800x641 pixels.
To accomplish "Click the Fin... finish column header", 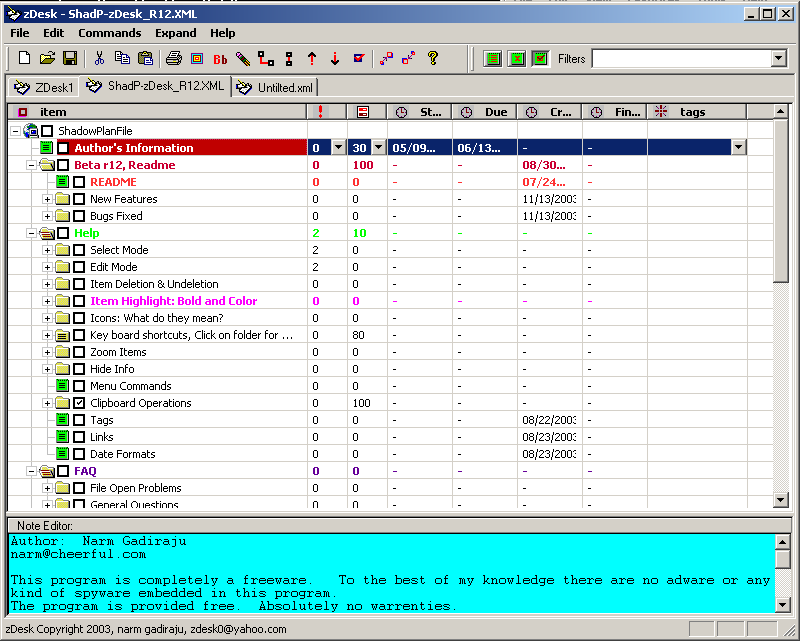I will pyautogui.click(x=615, y=112).
